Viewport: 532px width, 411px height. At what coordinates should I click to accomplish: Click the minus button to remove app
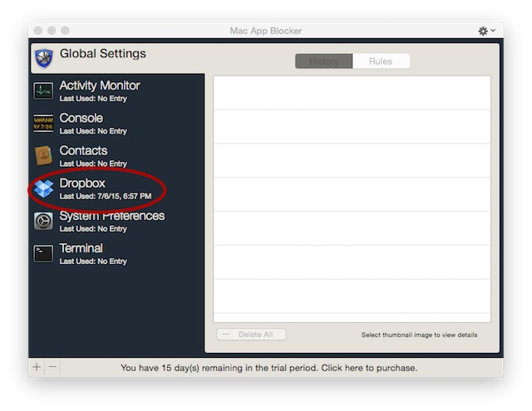(x=52, y=367)
